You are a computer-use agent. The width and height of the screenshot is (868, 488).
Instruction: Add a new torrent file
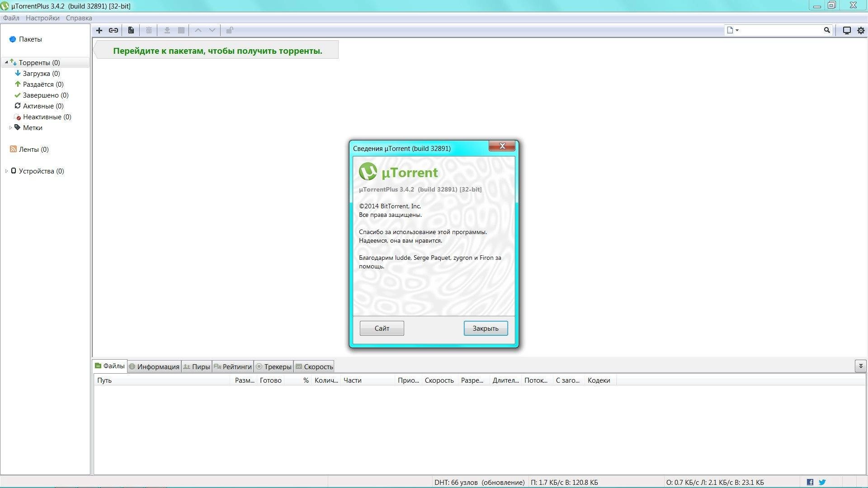coord(99,30)
